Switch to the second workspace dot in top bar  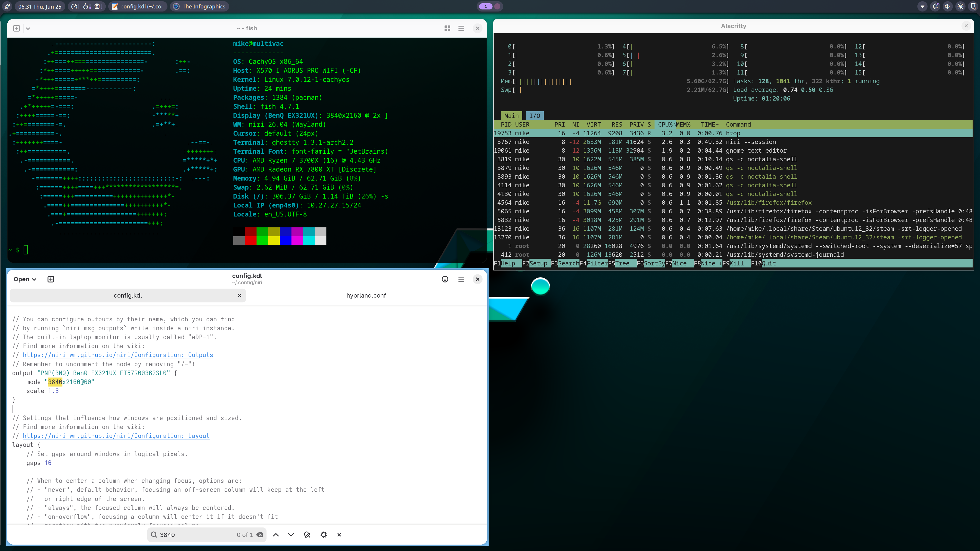[x=497, y=6]
